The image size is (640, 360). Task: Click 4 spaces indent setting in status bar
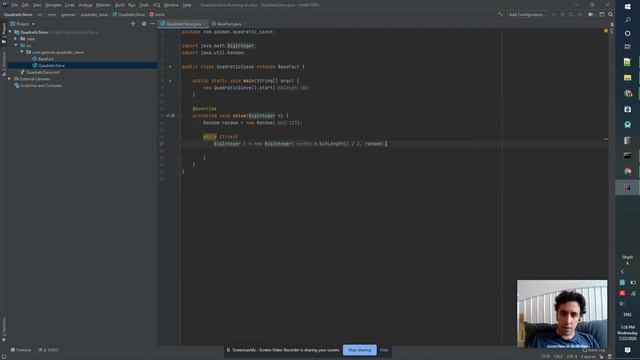[588, 357]
